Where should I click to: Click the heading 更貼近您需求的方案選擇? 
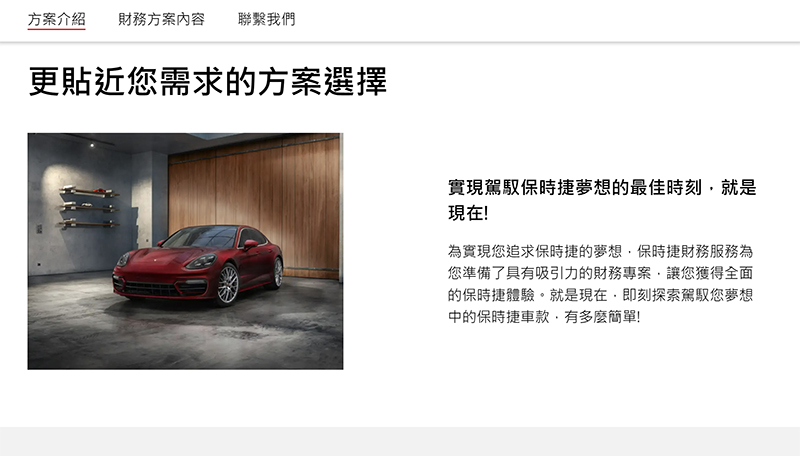208,82
